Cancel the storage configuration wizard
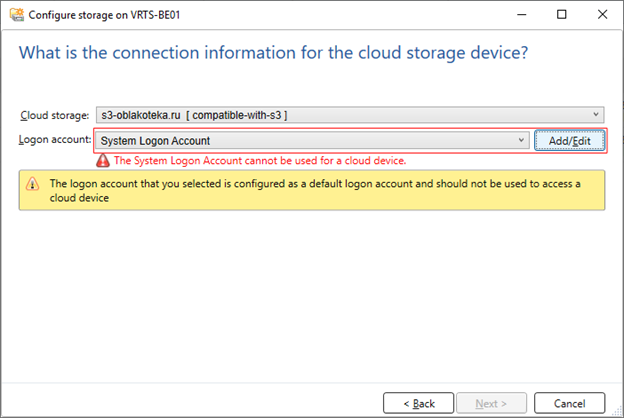The height and width of the screenshot is (418, 624). pos(569,403)
